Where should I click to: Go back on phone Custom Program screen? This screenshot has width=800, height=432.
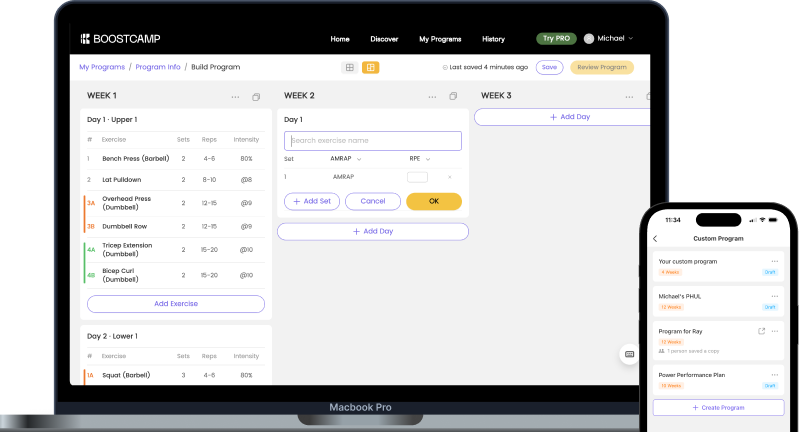655,239
